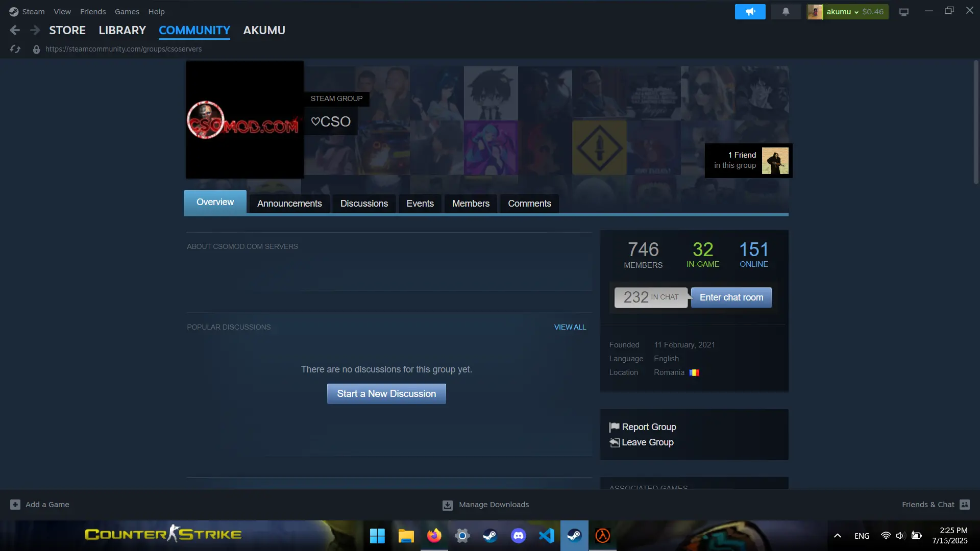Open the Friends & Chat icon
The height and width of the screenshot is (551, 980).
point(965,505)
